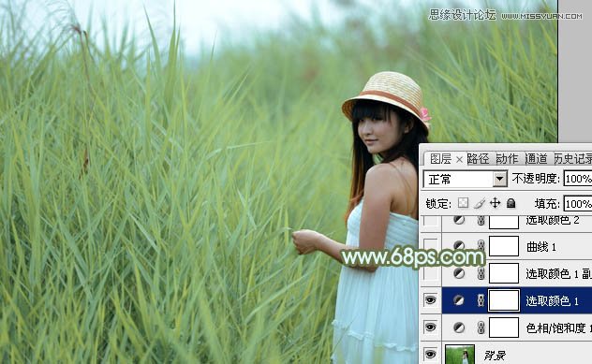The image size is (592, 364).
Task: Click mask link icon on 选取颜色 1 副本 layer
Action: coord(481,273)
